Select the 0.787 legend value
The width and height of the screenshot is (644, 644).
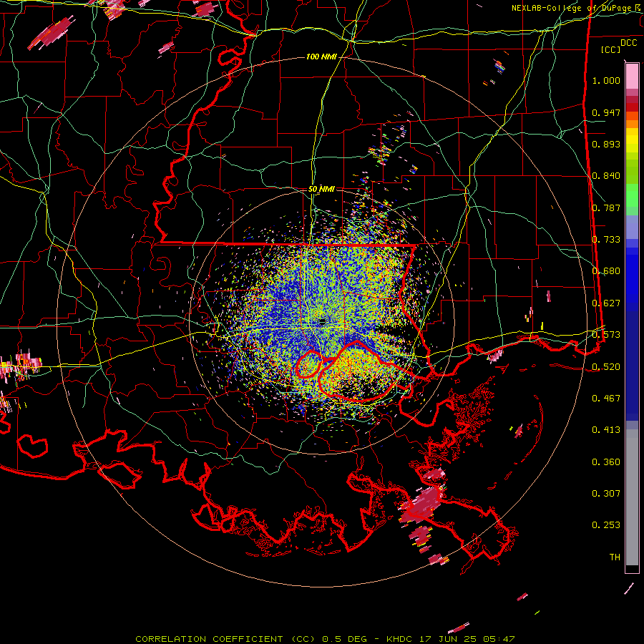[606, 208]
